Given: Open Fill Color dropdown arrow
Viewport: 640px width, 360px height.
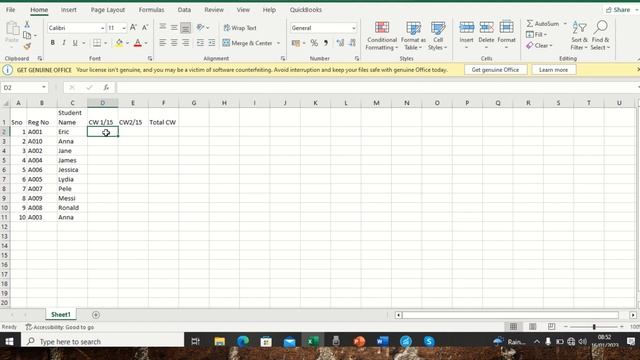Looking at the screenshot, I should tap(127, 43).
